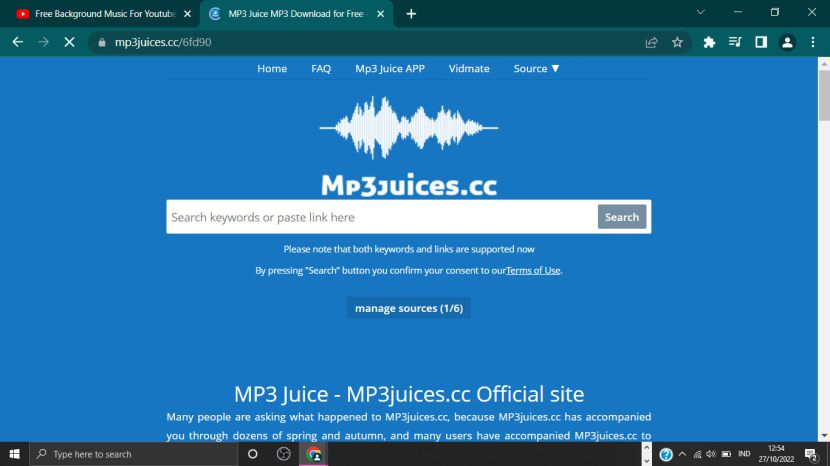Click the MP3 Juice Official site heading

409,394
